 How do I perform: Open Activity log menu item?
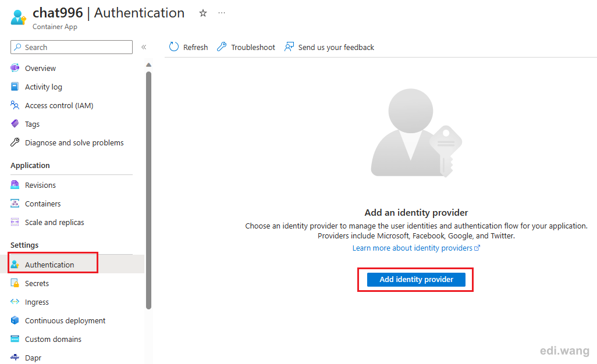tap(44, 87)
